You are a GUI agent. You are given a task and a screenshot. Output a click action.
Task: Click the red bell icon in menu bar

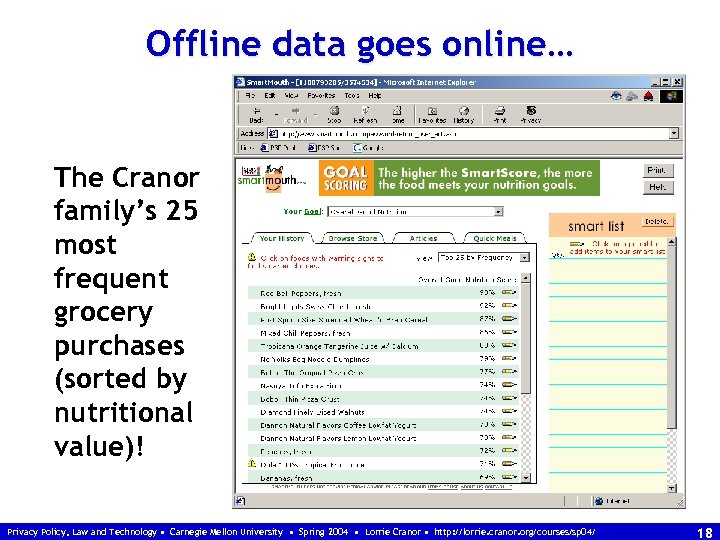click(x=648, y=96)
